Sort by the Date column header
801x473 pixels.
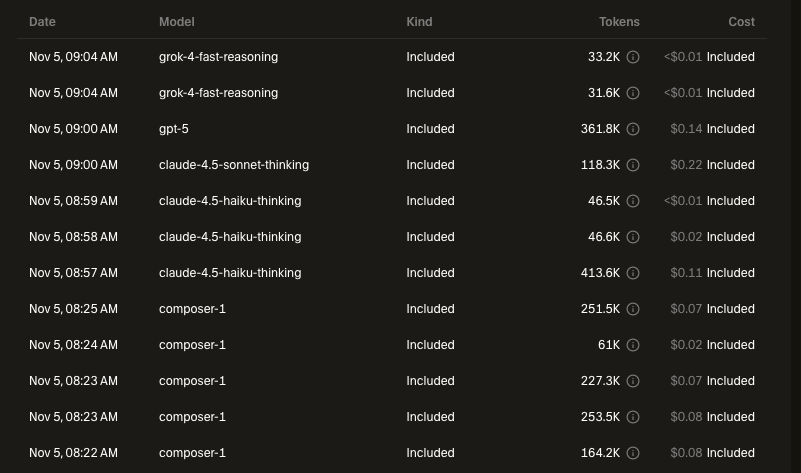click(42, 21)
